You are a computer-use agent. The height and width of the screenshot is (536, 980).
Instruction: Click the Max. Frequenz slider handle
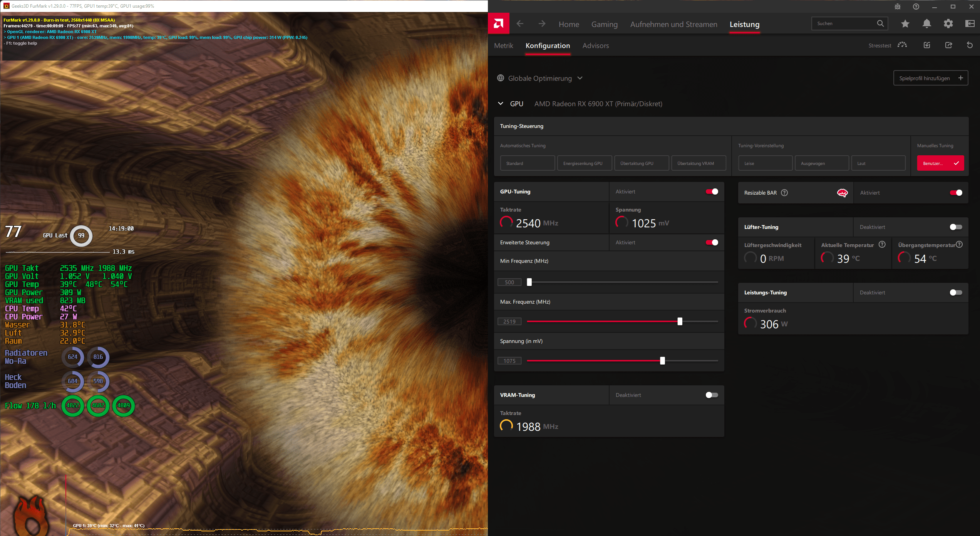point(680,321)
